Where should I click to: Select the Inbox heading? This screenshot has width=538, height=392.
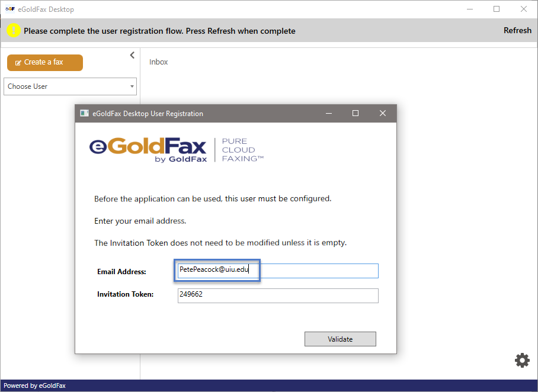coord(159,62)
